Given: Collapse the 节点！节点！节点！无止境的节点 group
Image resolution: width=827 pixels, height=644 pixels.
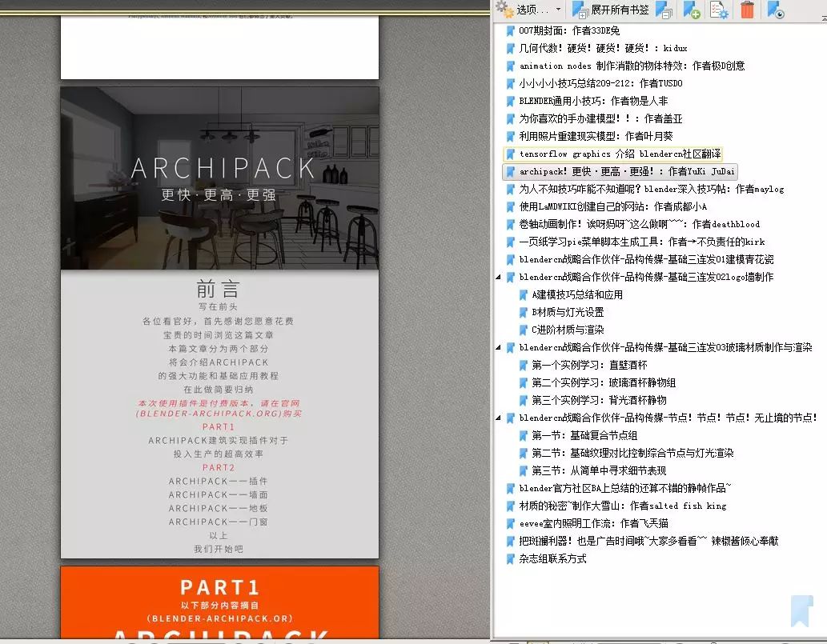Looking at the screenshot, I should (499, 418).
